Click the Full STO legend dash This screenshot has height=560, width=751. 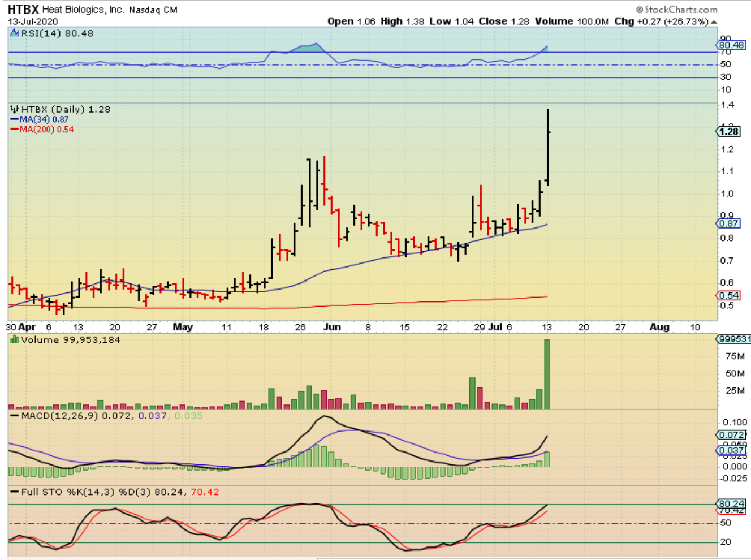(x=15, y=492)
